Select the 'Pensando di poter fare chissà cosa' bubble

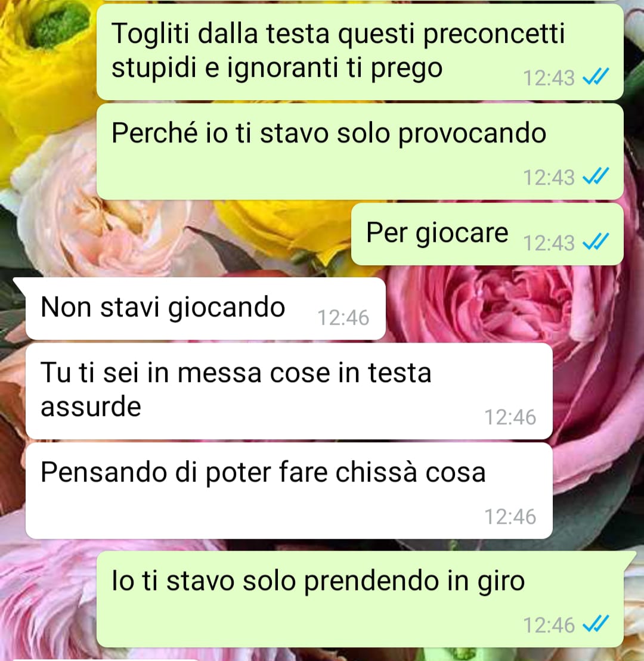tap(289, 491)
